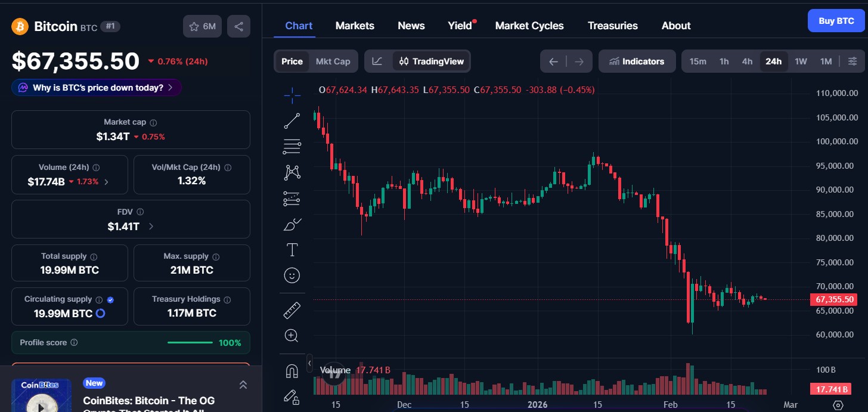Image resolution: width=868 pixels, height=412 pixels.
Task: Switch chart display to line mode
Action: click(377, 61)
